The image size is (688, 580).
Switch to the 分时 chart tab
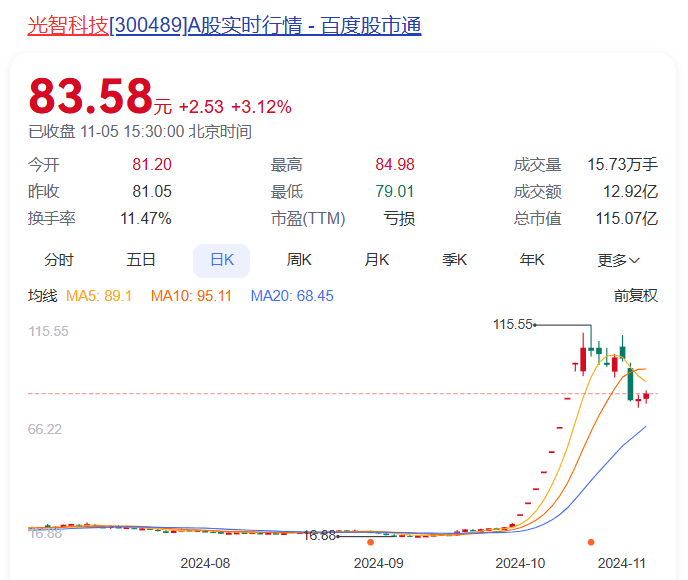pos(59,260)
